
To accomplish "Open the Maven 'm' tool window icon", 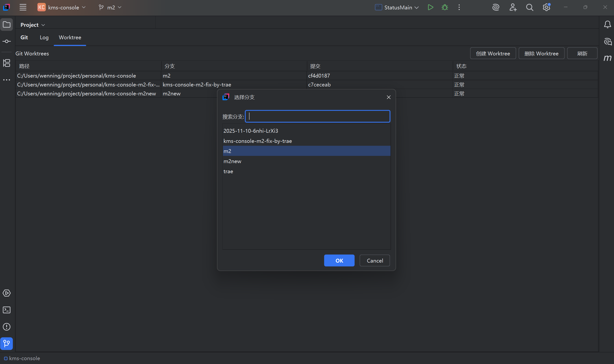I will tap(607, 58).
